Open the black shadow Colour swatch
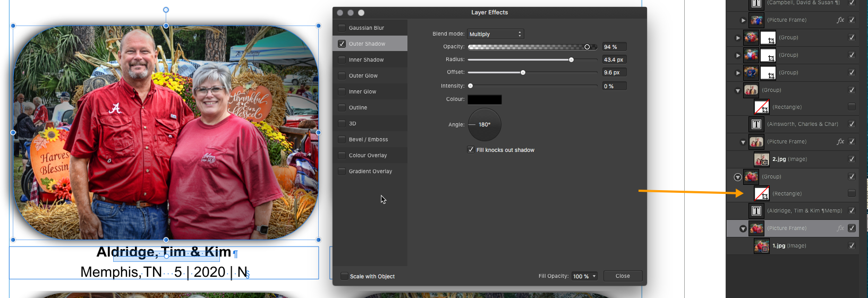The width and height of the screenshot is (868, 298). [484, 99]
